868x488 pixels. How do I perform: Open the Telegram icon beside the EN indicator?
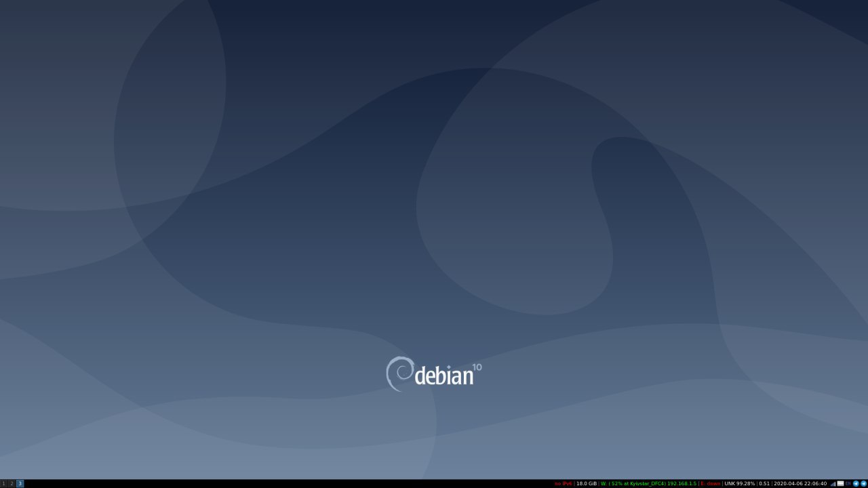[x=856, y=484]
